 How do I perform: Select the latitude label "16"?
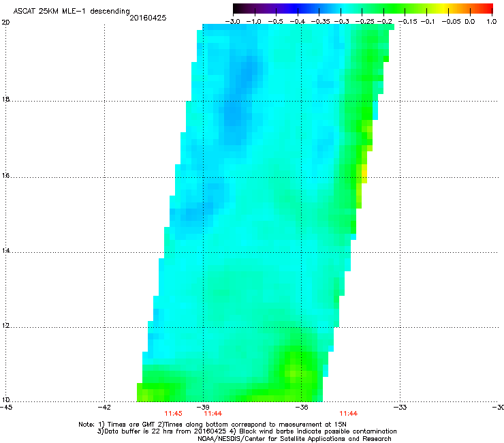click(5, 175)
